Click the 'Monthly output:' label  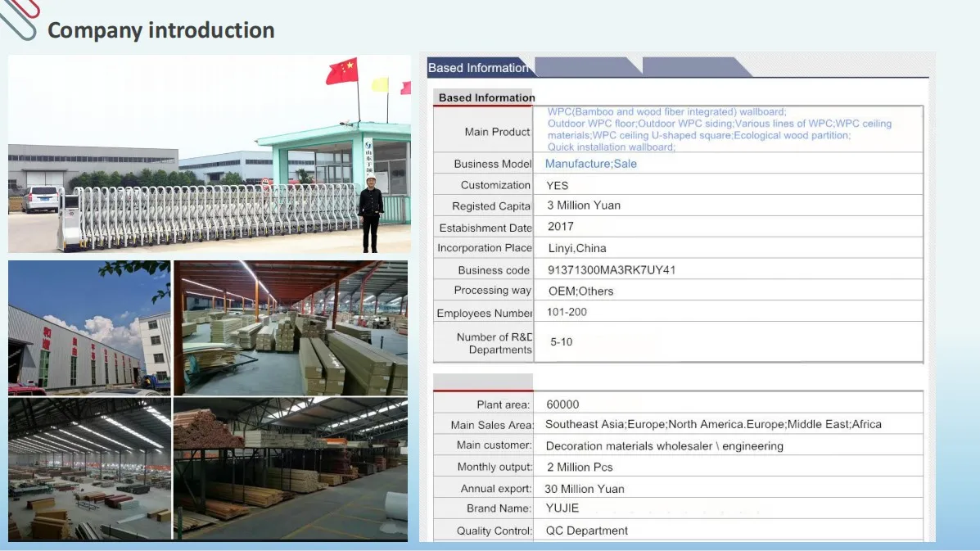pyautogui.click(x=495, y=467)
